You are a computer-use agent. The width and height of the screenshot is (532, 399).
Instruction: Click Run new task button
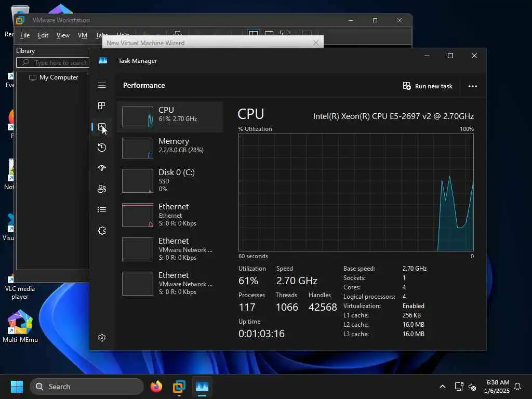(428, 86)
